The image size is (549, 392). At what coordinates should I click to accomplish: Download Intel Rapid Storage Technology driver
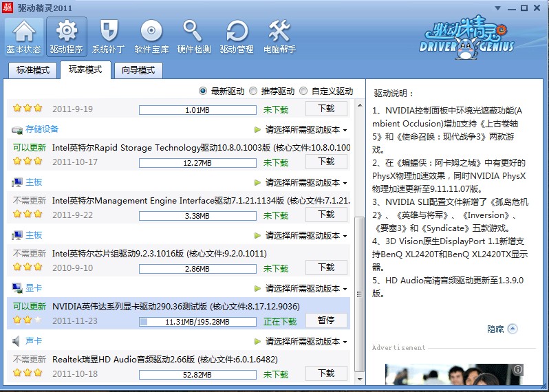[x=326, y=162]
